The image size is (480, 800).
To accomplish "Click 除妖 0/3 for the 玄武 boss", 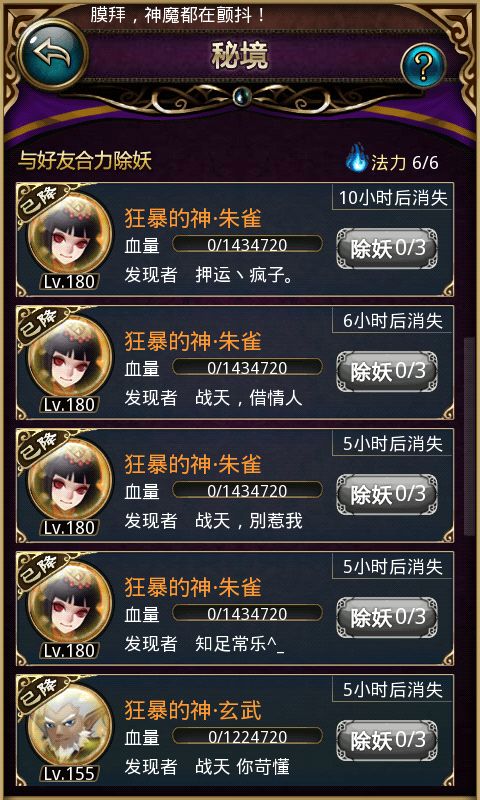I will 387,740.
